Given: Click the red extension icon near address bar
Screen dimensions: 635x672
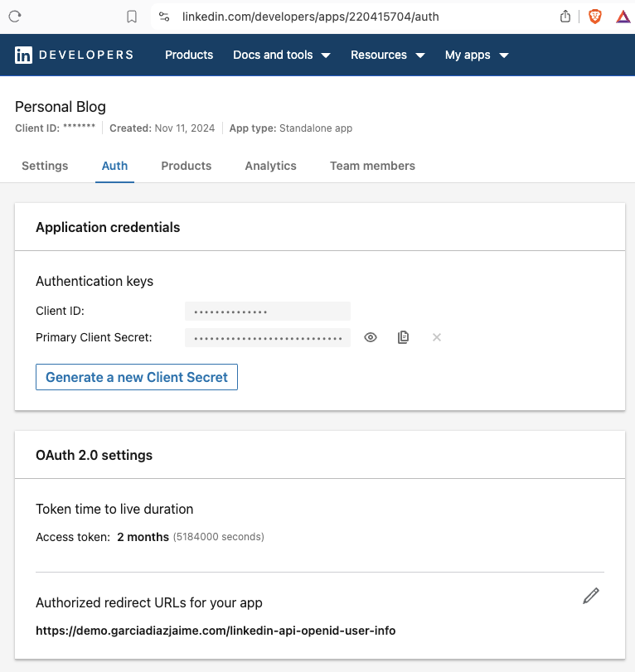Looking at the screenshot, I should (623, 16).
